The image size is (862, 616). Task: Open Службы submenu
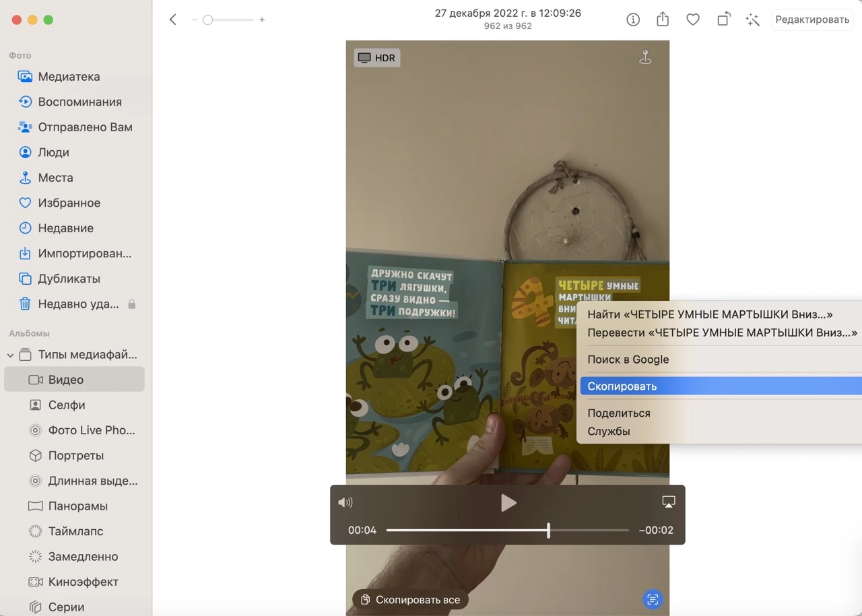click(x=721, y=432)
